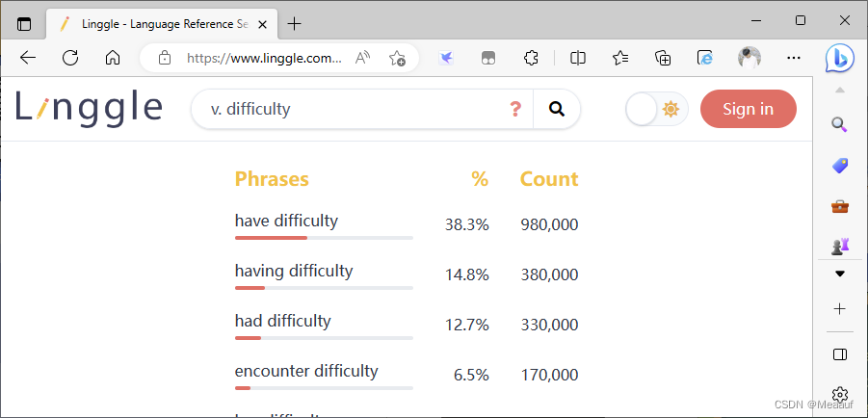Open Read aloud in the address bar
This screenshot has width=868, height=418.
362,58
